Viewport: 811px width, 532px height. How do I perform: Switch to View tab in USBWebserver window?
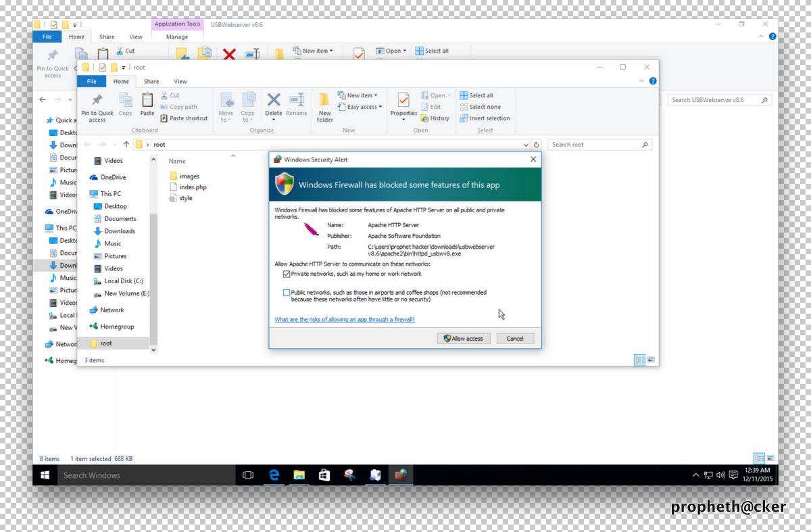coord(136,37)
